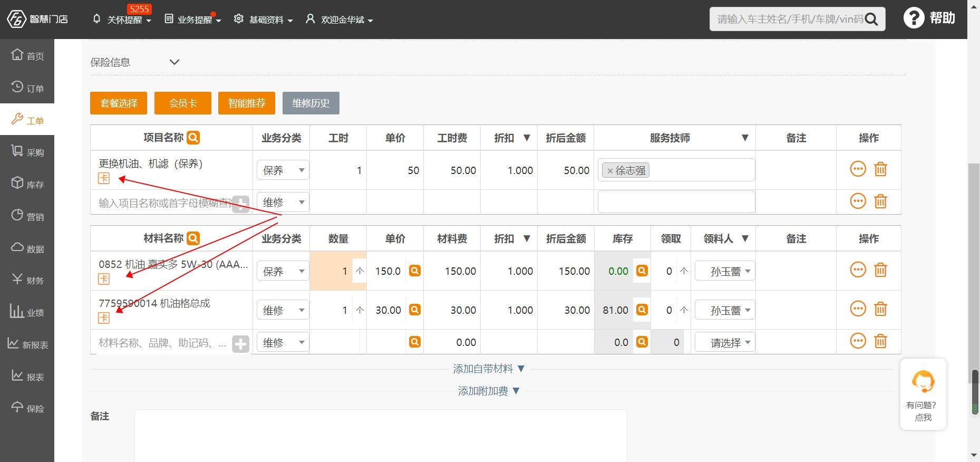980x462 pixels.
Task: Click price search icon for 30.00 unit price
Action: 415,310
